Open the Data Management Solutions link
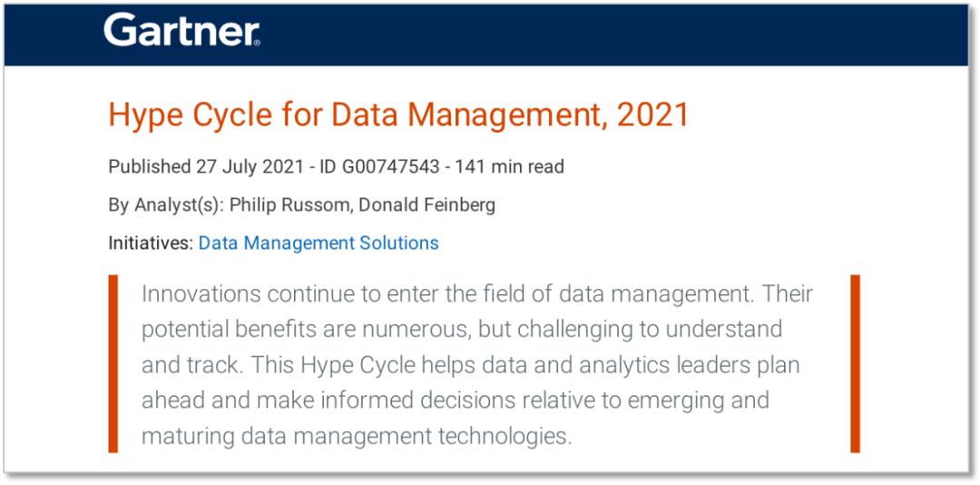 (x=318, y=242)
